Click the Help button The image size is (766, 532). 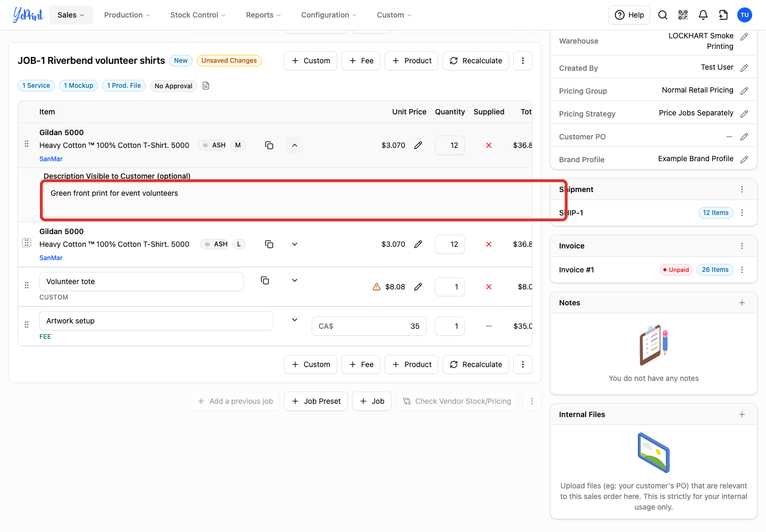coord(629,15)
